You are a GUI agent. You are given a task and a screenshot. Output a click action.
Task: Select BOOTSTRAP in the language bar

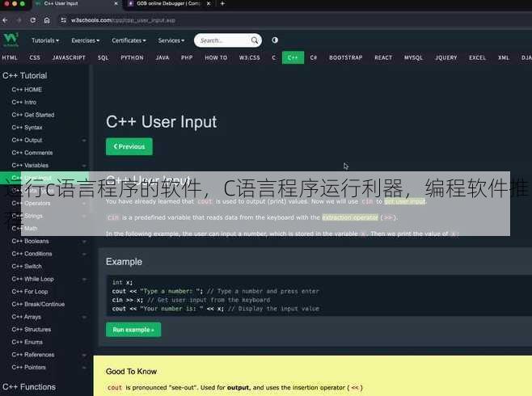click(x=345, y=57)
